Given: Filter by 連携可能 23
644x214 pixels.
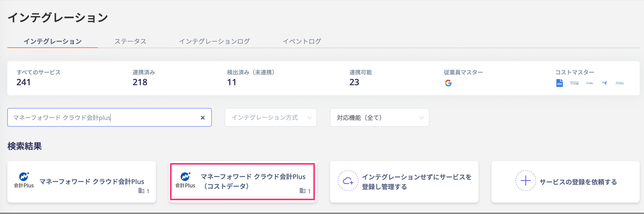Looking at the screenshot, I should pos(360,78).
